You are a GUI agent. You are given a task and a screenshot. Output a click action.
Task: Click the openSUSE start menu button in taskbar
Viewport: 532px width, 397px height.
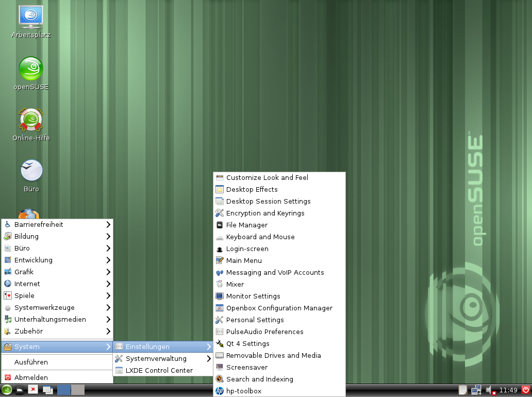(7, 390)
